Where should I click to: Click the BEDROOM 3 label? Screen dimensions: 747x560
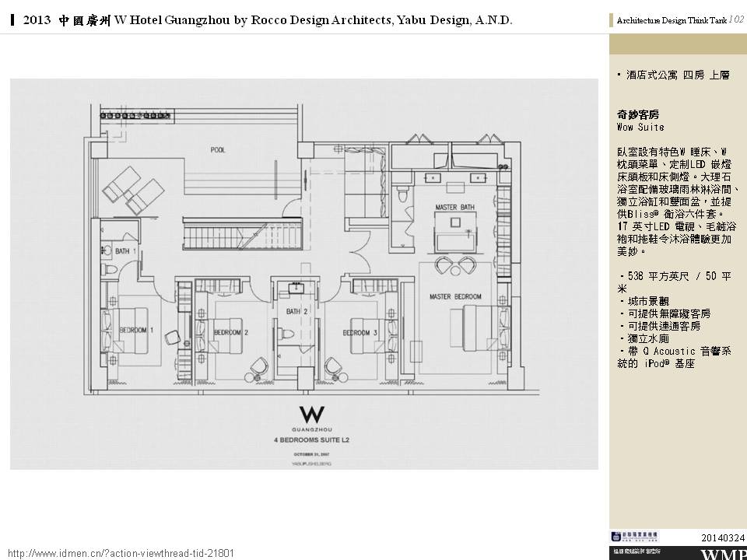[x=359, y=333]
